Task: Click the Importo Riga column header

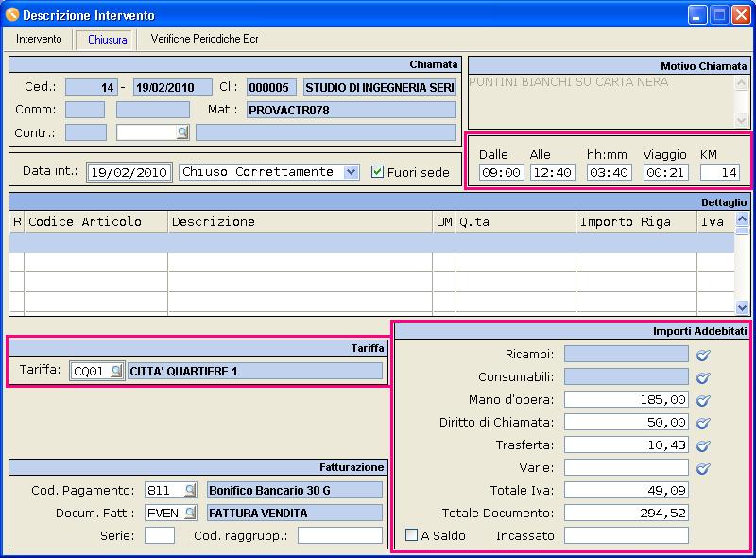Action: tap(636, 222)
